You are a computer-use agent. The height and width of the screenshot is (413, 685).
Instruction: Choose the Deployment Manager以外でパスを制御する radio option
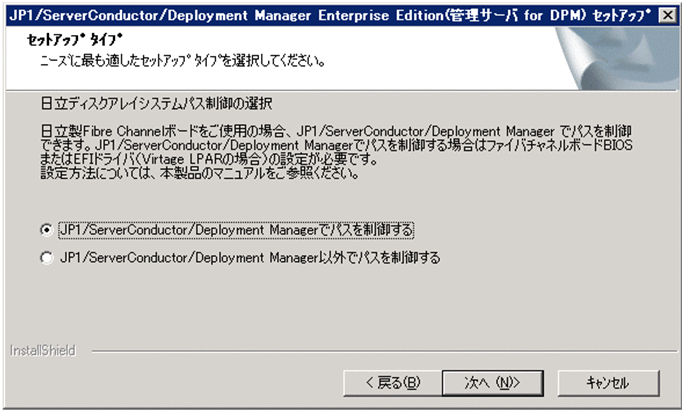click(x=46, y=258)
